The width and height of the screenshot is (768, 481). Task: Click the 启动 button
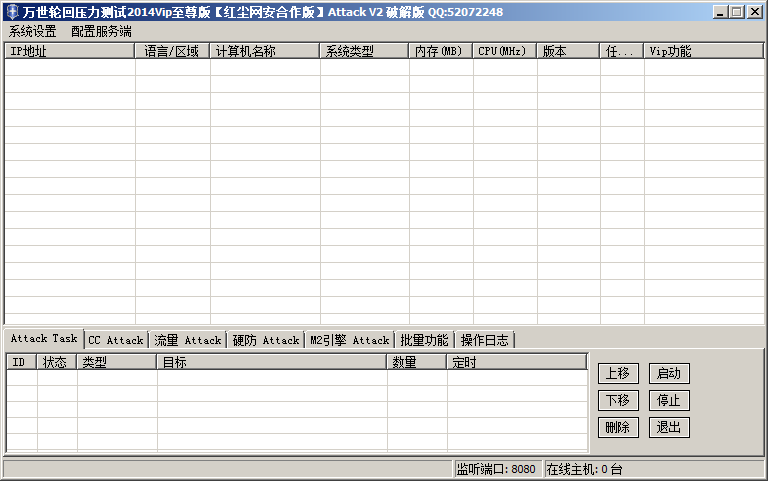[669, 374]
